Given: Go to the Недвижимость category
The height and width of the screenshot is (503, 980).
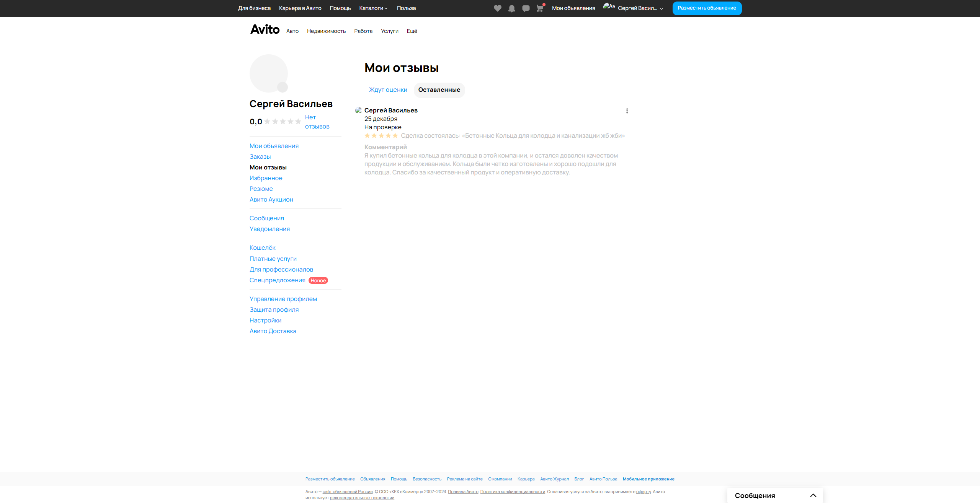Looking at the screenshot, I should click(326, 31).
